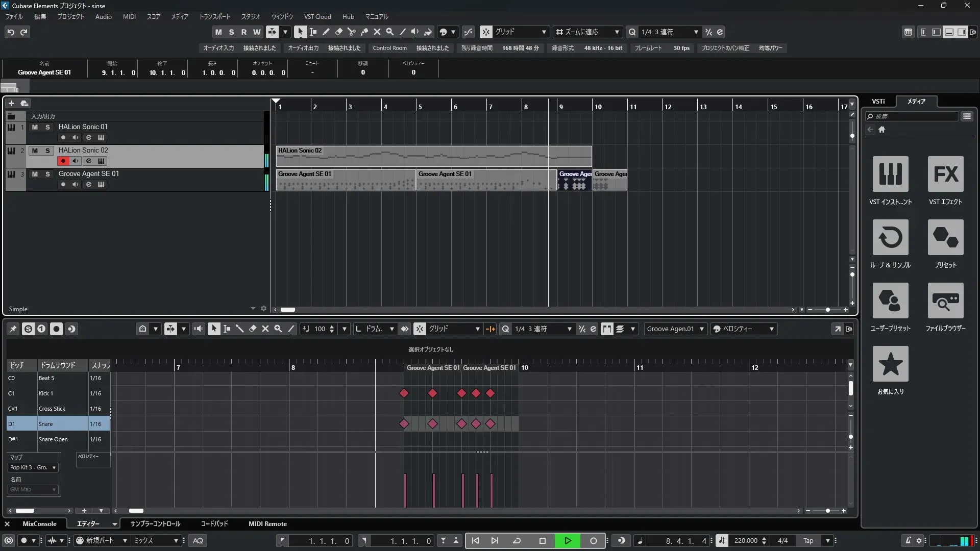Open the MIDI Remote tab

[x=267, y=524]
